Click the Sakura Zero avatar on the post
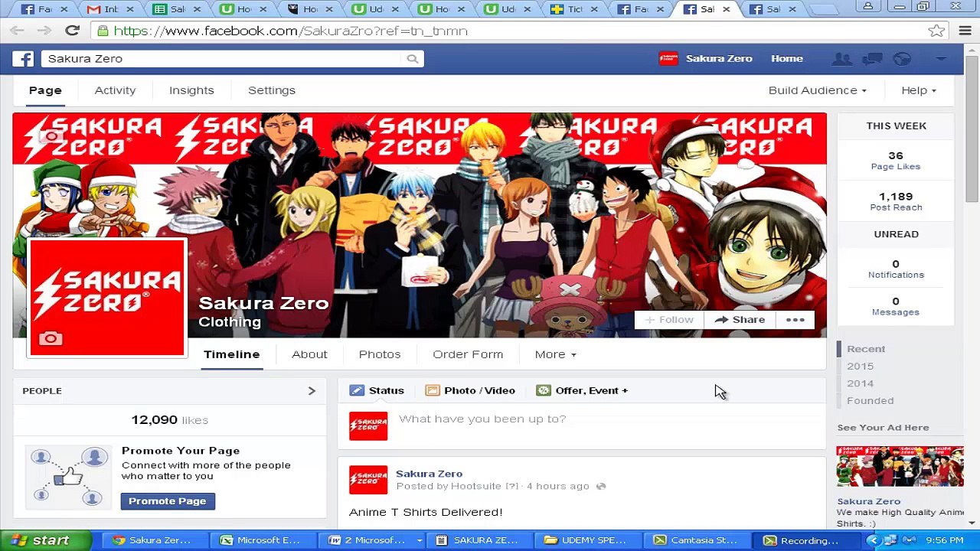Image resolution: width=980 pixels, height=551 pixels. coord(368,478)
